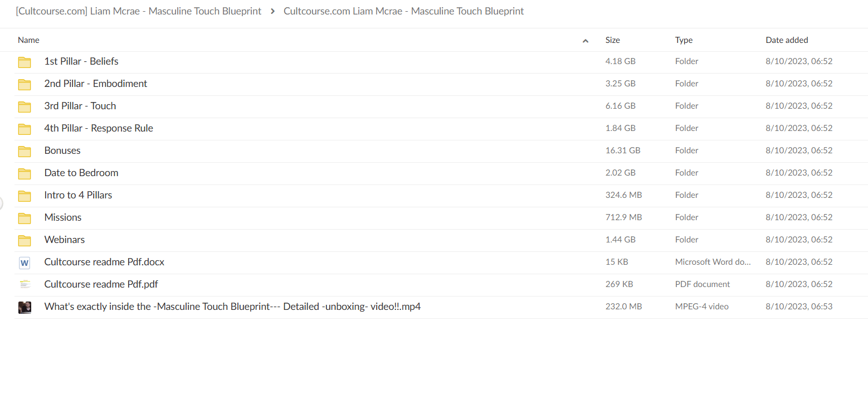868x413 pixels.
Task: Select file name Cultcourse readme Pdf.pdf
Action: point(101,284)
